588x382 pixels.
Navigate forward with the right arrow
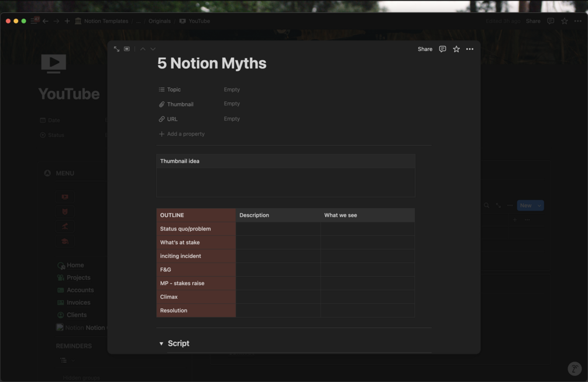[56, 21]
